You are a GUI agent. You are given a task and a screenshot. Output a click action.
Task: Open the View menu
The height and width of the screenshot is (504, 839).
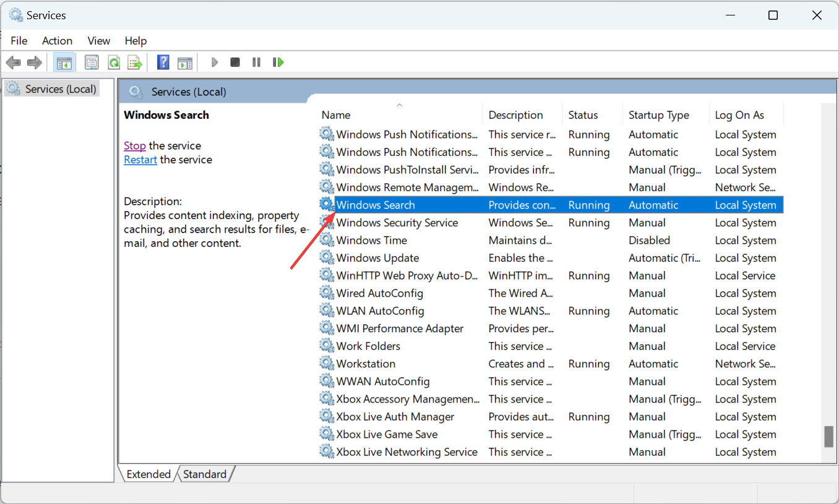click(98, 40)
